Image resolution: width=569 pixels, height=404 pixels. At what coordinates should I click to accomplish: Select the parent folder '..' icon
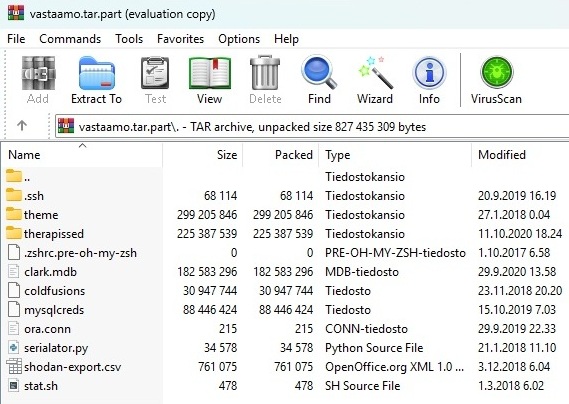tap(14, 176)
